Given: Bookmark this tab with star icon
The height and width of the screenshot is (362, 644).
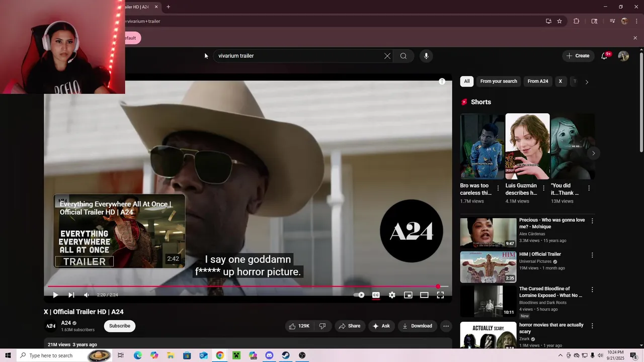Looking at the screenshot, I should tap(559, 21).
